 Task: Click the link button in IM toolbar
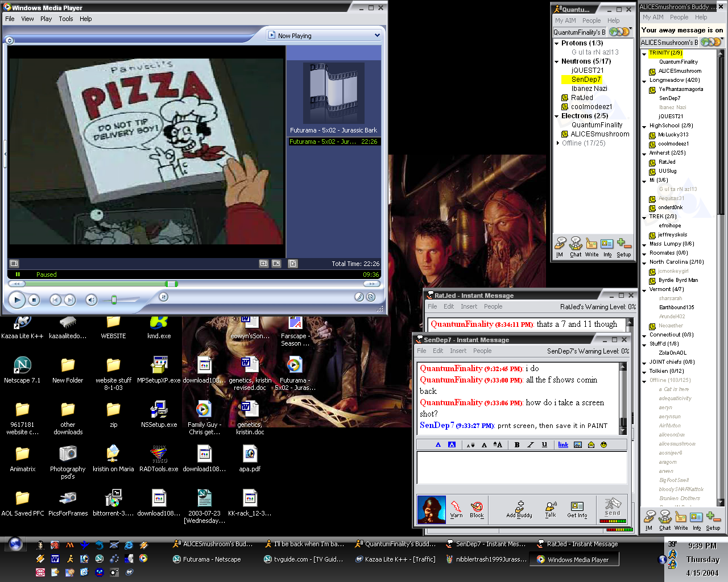[x=563, y=445]
